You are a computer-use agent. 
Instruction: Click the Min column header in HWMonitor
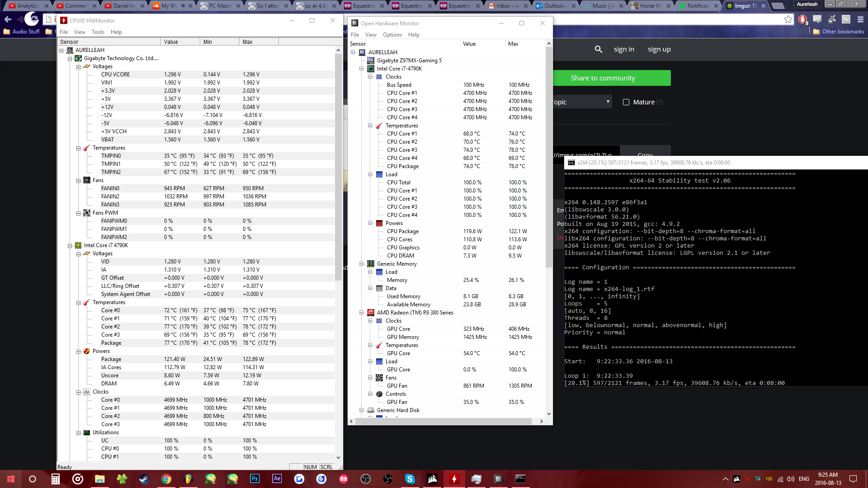point(219,42)
